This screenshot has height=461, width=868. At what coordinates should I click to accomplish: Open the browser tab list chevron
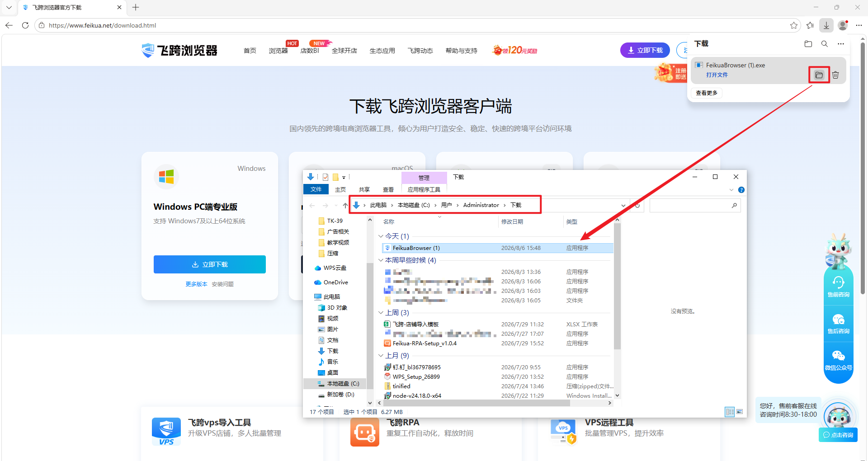[9, 7]
